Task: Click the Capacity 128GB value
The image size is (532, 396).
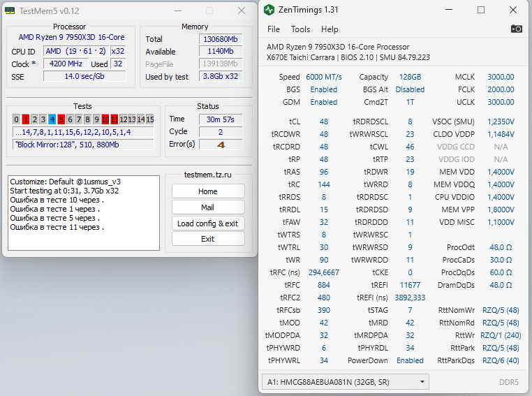Action: coord(410,77)
